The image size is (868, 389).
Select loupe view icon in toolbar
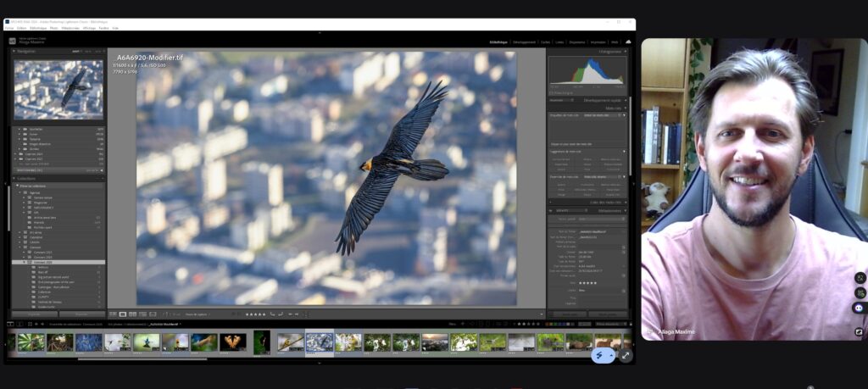pos(123,314)
